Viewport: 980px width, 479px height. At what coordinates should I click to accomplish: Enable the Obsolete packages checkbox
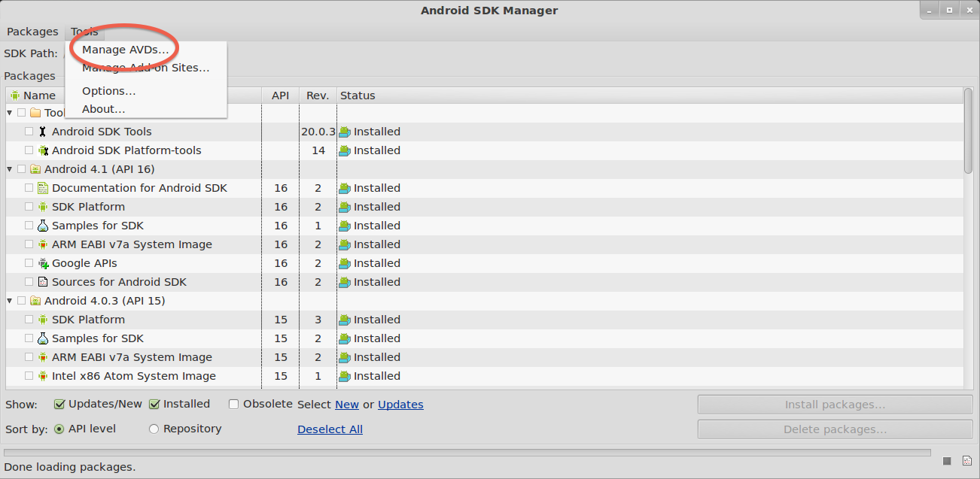coord(234,405)
